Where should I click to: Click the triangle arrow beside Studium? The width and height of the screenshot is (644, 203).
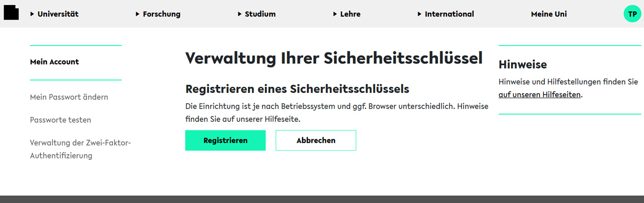tap(240, 14)
